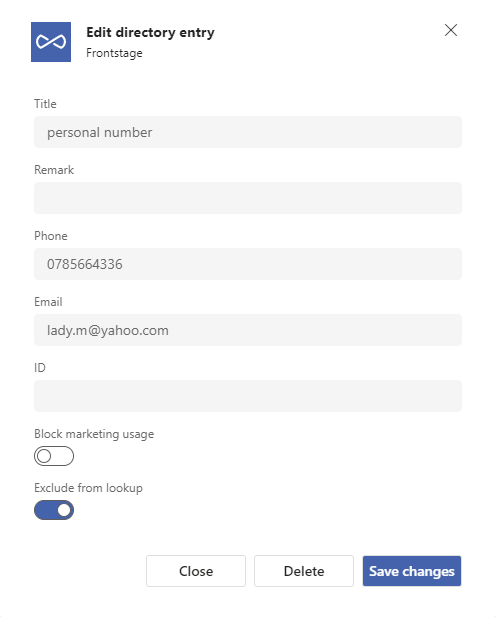The width and height of the screenshot is (496, 617).
Task: Turn on Block marketing usage switch
Action: (x=54, y=456)
